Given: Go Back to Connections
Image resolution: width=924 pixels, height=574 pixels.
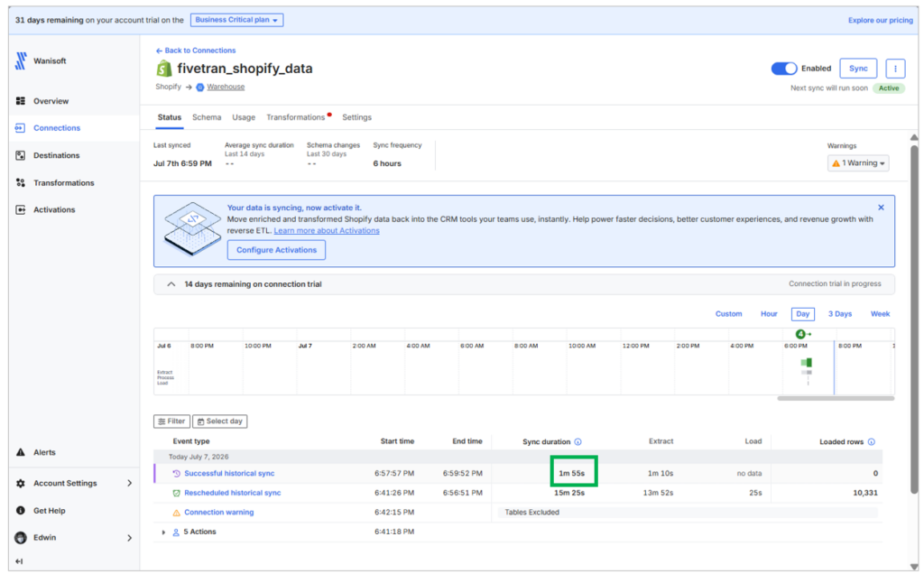Looking at the screenshot, I should [x=196, y=51].
